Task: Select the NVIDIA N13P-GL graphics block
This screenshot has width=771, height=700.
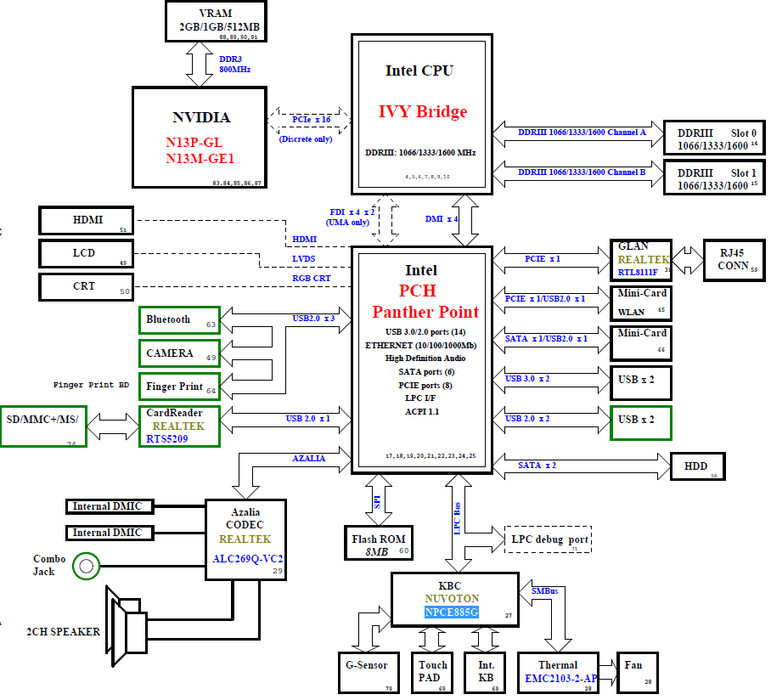Action: pyautogui.click(x=200, y=137)
